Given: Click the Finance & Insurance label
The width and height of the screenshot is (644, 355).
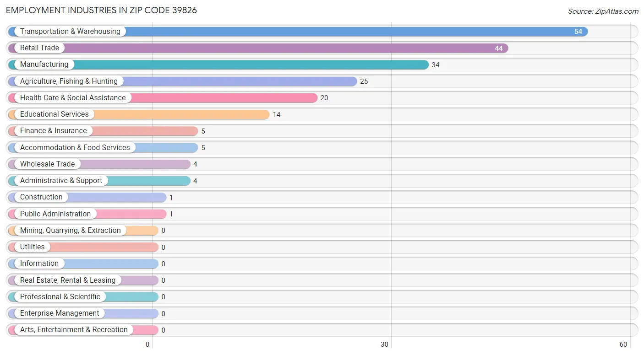Looking at the screenshot, I should [x=53, y=130].
